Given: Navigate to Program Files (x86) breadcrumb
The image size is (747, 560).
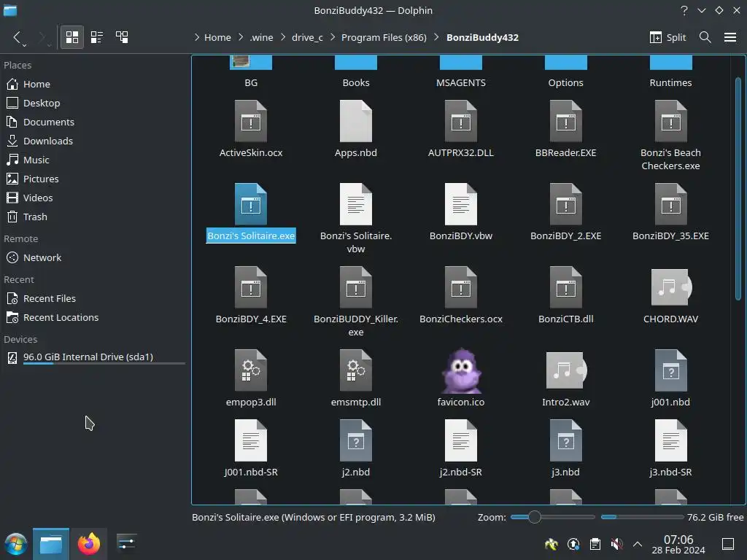Looking at the screenshot, I should pos(384,37).
